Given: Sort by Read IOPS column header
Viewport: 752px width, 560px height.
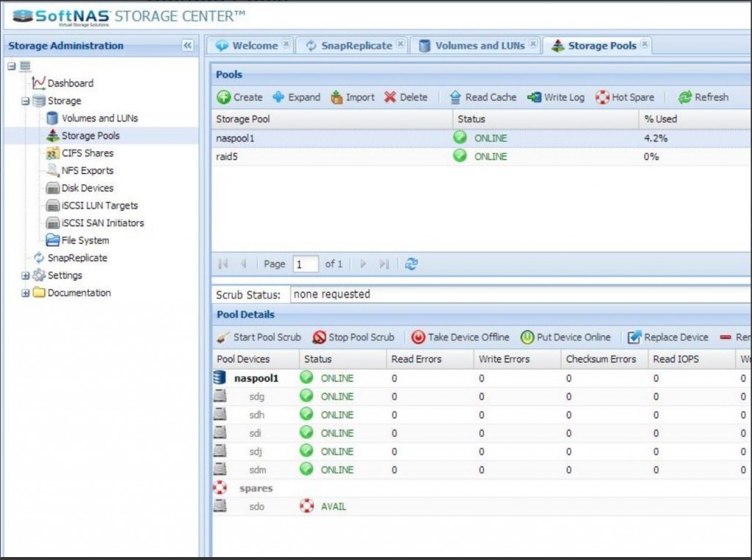Looking at the screenshot, I should coord(692,359).
